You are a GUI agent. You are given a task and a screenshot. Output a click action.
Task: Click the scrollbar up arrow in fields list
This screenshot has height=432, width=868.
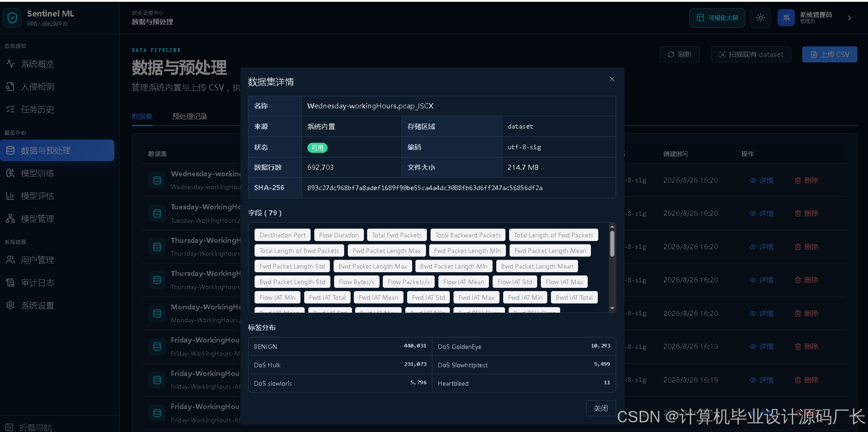(612, 226)
